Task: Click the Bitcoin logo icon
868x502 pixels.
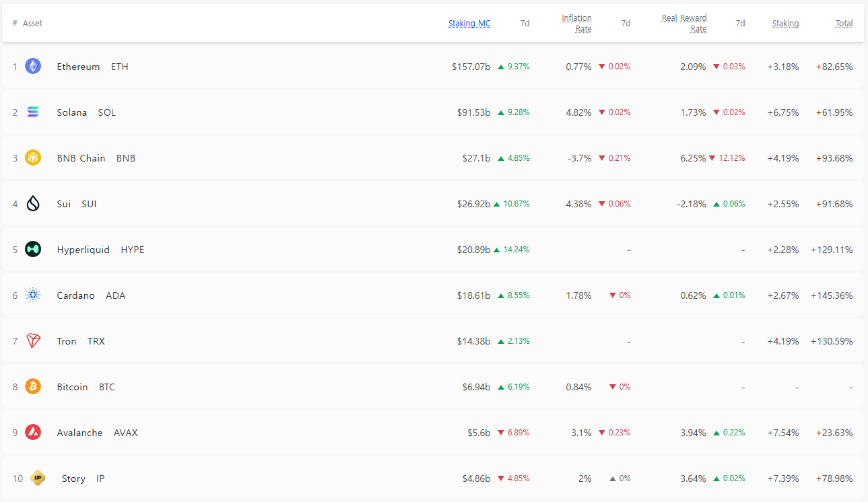Action: [33, 386]
